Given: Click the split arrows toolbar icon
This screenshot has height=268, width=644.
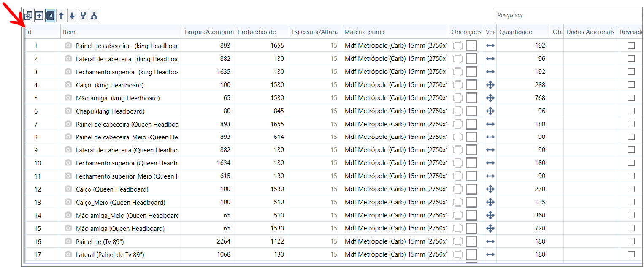Looking at the screenshot, I should [94, 16].
